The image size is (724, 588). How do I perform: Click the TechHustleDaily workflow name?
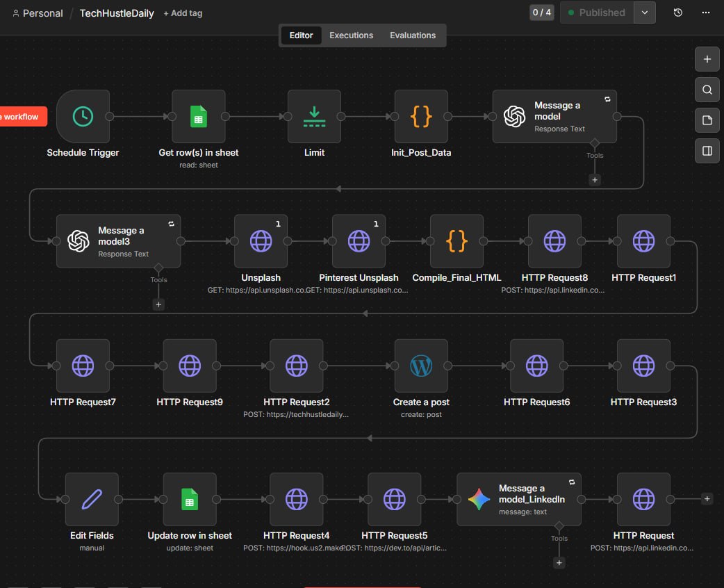pyautogui.click(x=117, y=13)
